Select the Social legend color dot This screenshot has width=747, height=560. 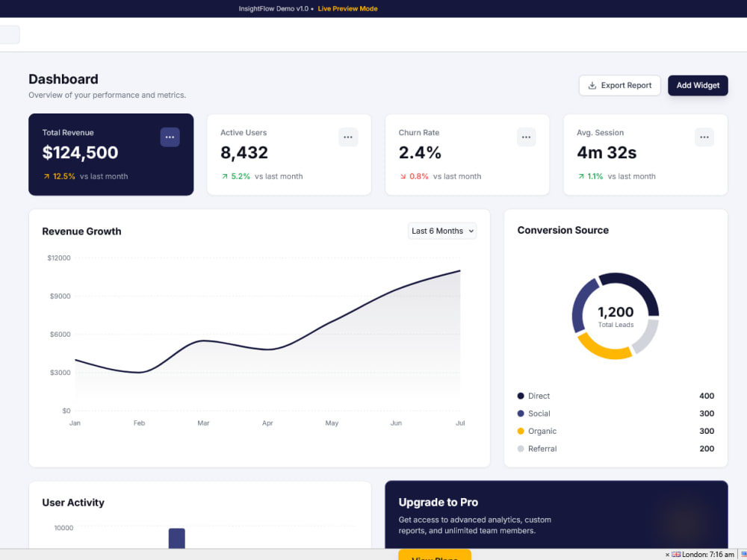[520, 414]
